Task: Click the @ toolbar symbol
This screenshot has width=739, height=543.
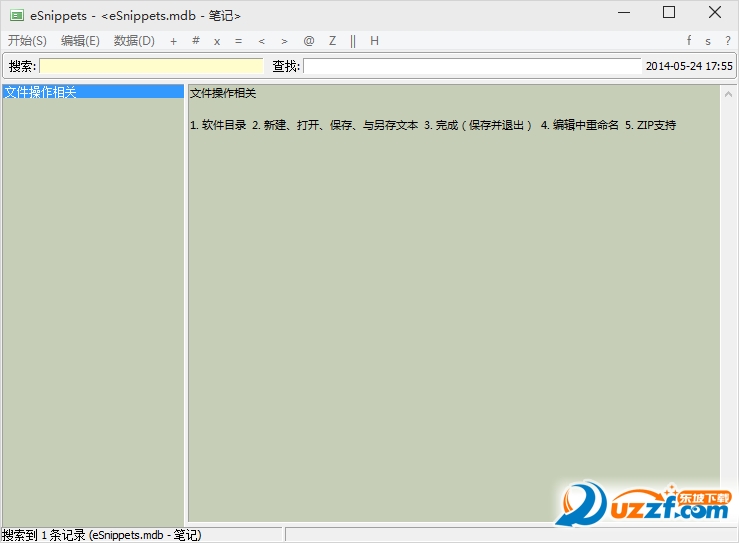Action: click(309, 41)
